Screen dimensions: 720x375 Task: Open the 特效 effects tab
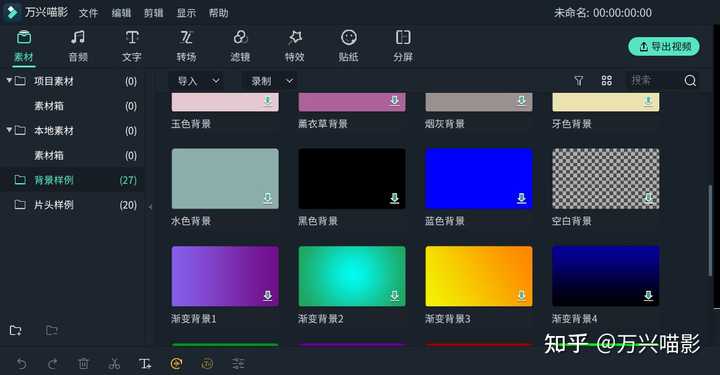pyautogui.click(x=294, y=46)
